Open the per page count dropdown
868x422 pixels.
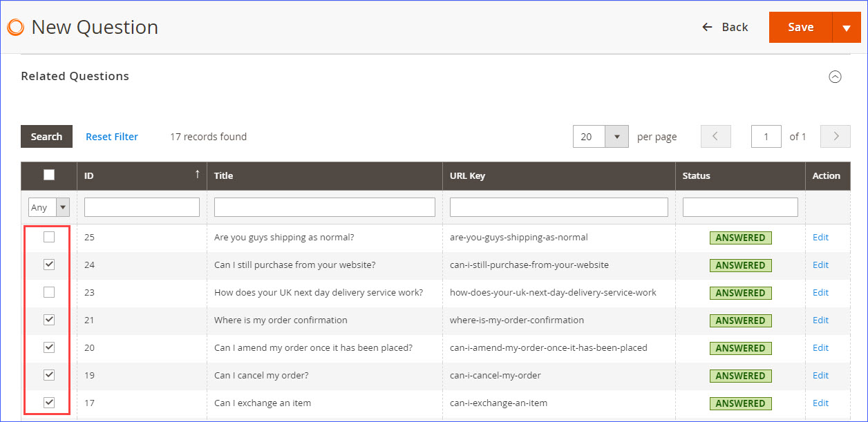point(617,136)
